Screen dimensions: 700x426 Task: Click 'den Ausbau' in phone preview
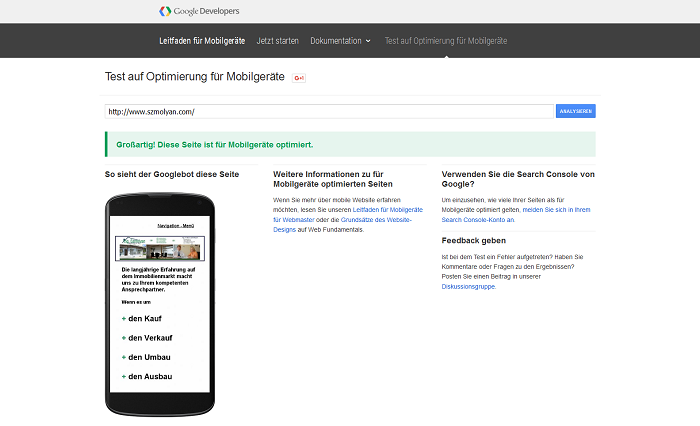(x=150, y=376)
